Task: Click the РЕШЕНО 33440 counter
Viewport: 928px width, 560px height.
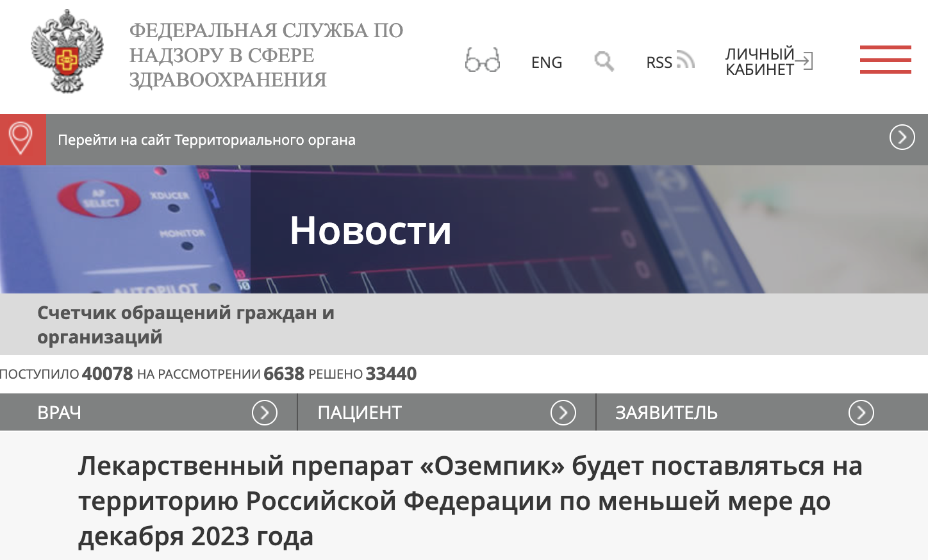Action: (x=363, y=374)
